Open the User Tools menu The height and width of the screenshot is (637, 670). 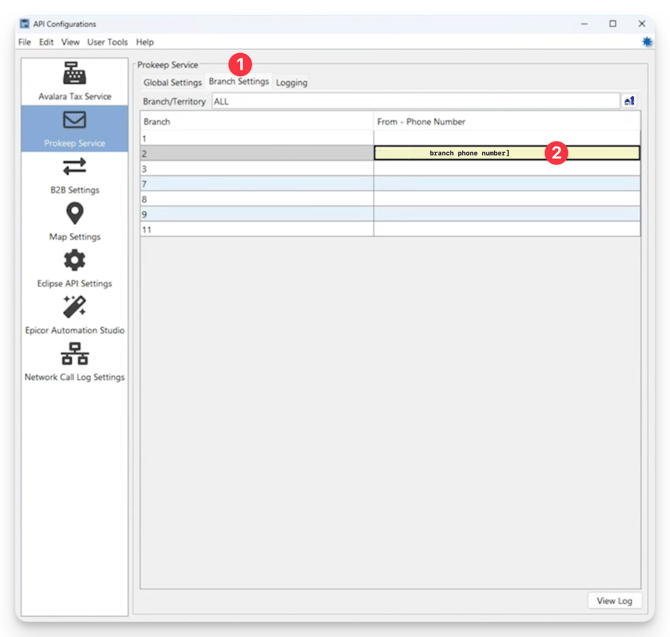click(107, 42)
